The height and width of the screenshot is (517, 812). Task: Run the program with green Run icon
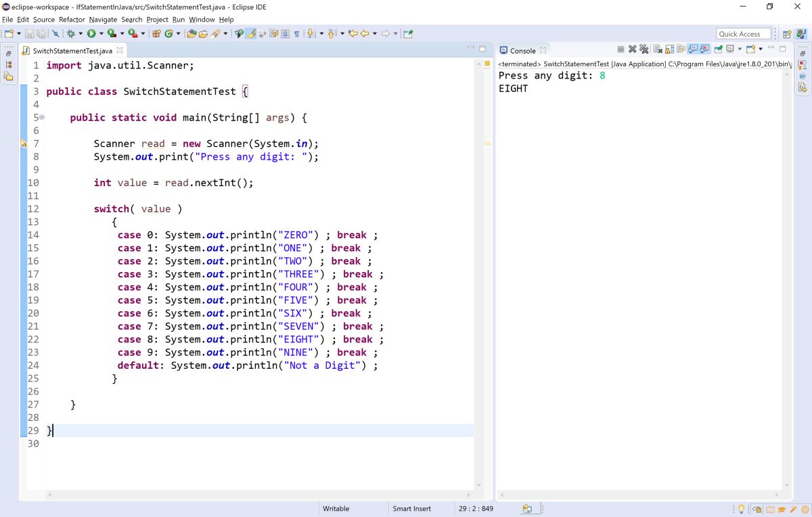91,34
